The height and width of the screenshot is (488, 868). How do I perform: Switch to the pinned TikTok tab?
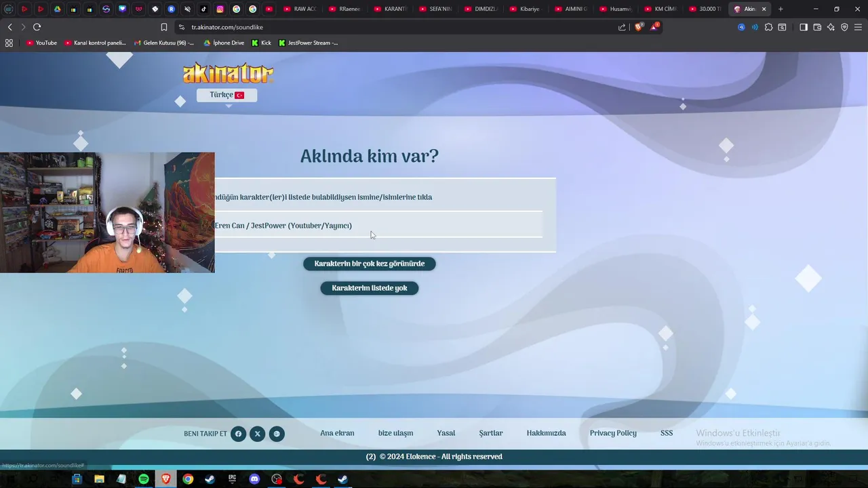(203, 9)
